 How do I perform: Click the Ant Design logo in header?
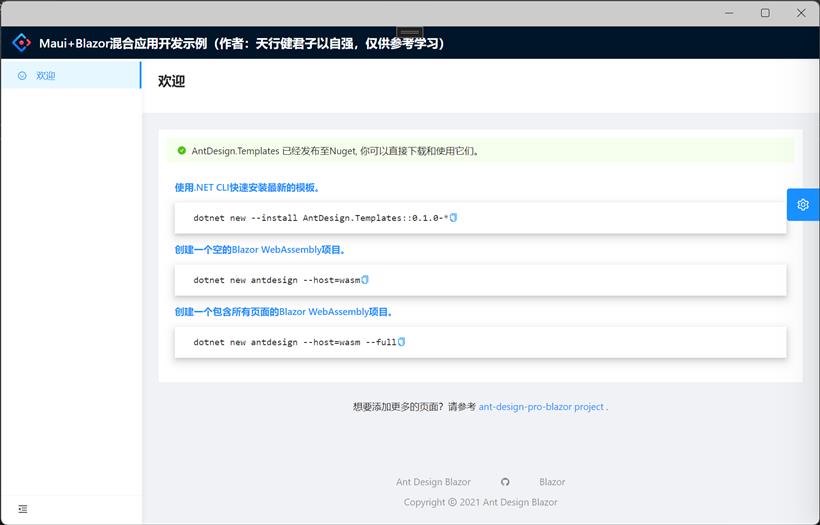click(21, 43)
